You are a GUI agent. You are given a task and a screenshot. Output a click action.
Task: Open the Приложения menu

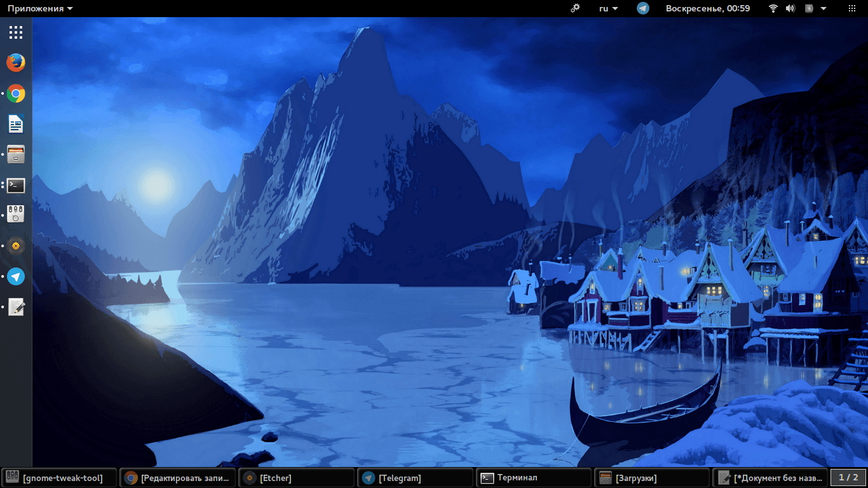click(40, 8)
